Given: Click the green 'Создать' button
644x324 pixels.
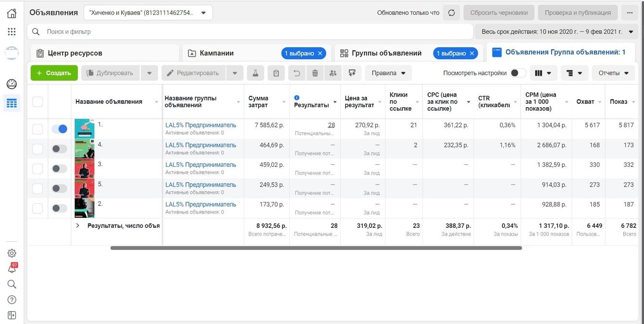Looking at the screenshot, I should click(54, 73).
